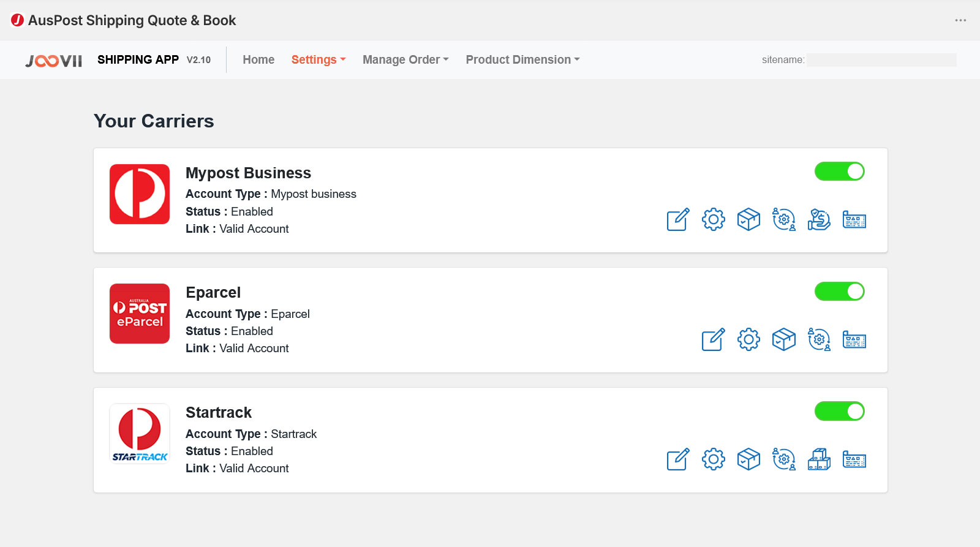The image size is (980, 547).
Task: Open the Manage Order dropdown
Action: click(x=405, y=60)
